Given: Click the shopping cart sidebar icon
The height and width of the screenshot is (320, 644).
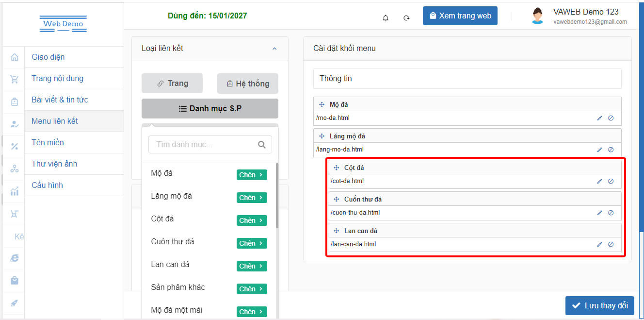Looking at the screenshot, I should (15, 80).
